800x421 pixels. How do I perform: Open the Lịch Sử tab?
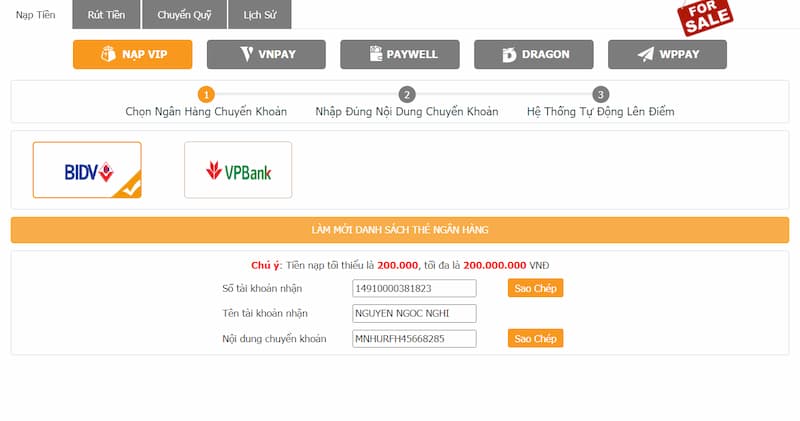click(260, 15)
